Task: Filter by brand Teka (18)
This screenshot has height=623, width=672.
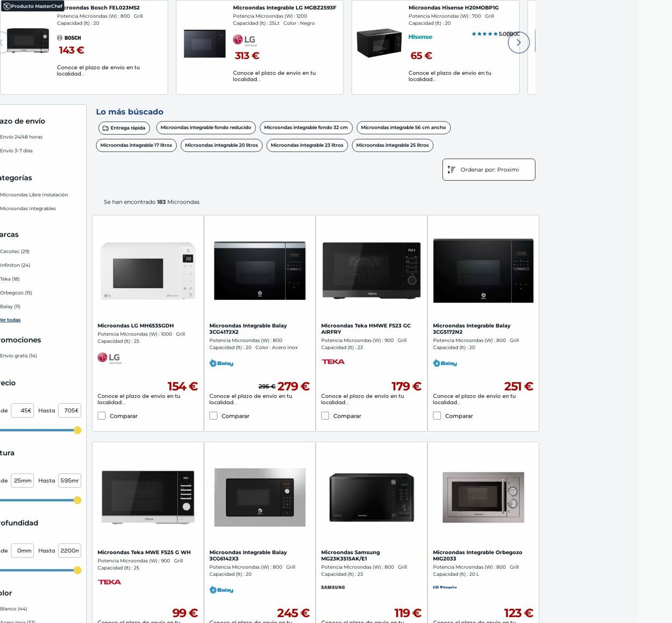Action: [10, 279]
